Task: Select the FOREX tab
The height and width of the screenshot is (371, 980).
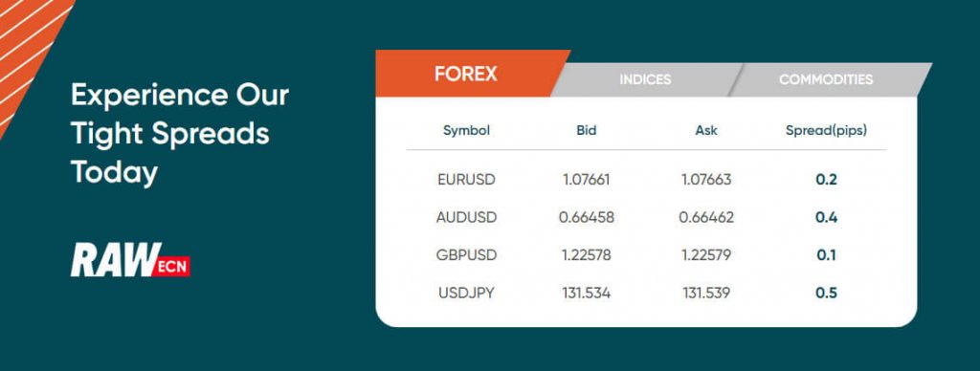Action: [x=466, y=74]
